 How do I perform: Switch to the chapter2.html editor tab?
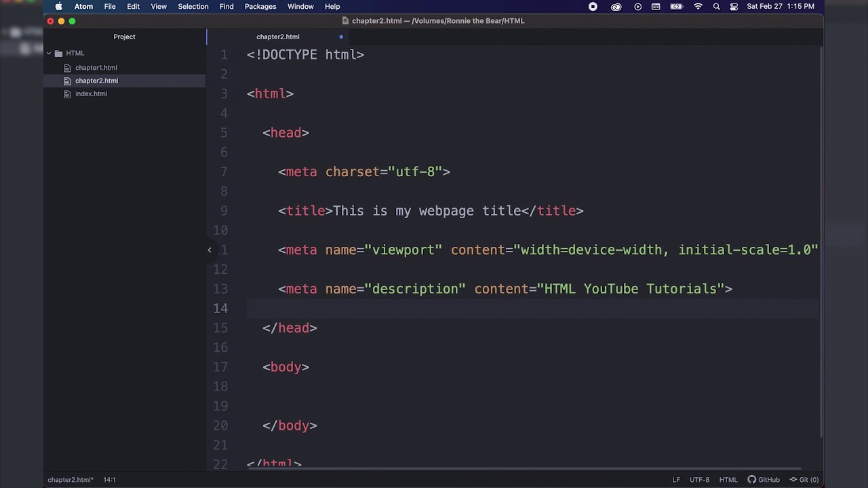pos(278,37)
